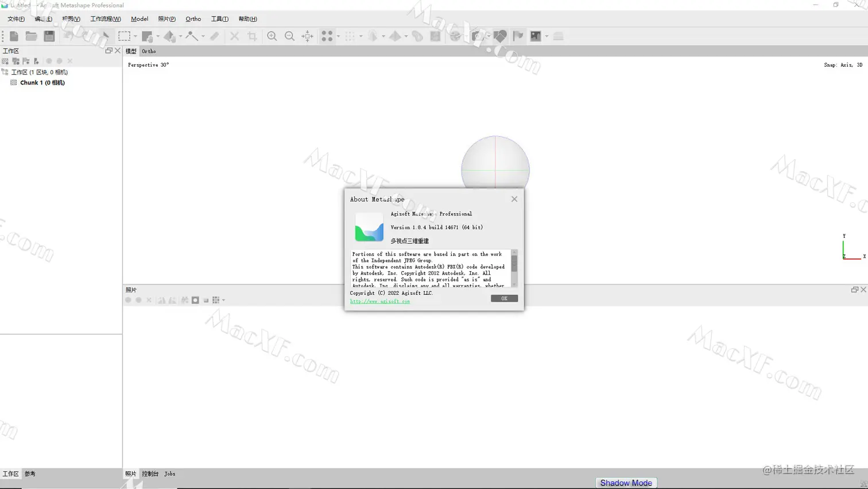Collapse the 工作区 root tree node
The image size is (868, 489).
[5, 72]
